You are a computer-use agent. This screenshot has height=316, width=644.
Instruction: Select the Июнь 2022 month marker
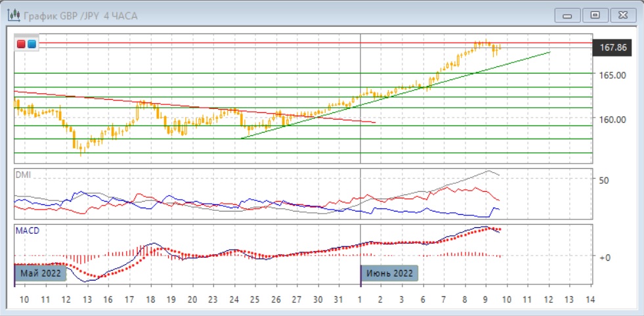[390, 273]
